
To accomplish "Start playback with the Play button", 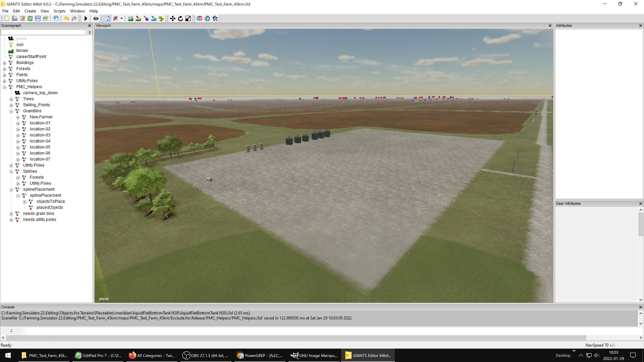I will (x=86, y=18).
